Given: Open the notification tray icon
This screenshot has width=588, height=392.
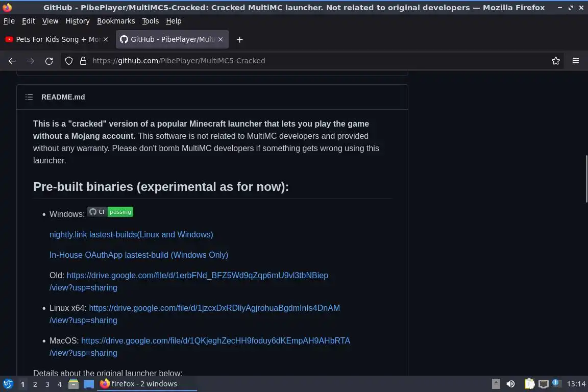Looking at the screenshot, I should coord(556,383).
